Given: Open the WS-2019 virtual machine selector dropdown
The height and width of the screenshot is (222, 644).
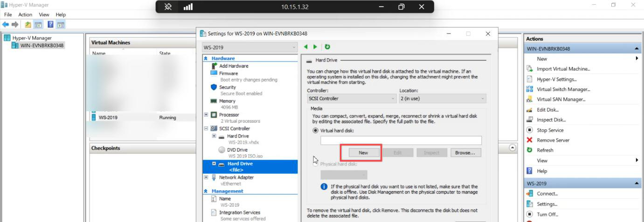Looking at the screenshot, I should [249, 47].
